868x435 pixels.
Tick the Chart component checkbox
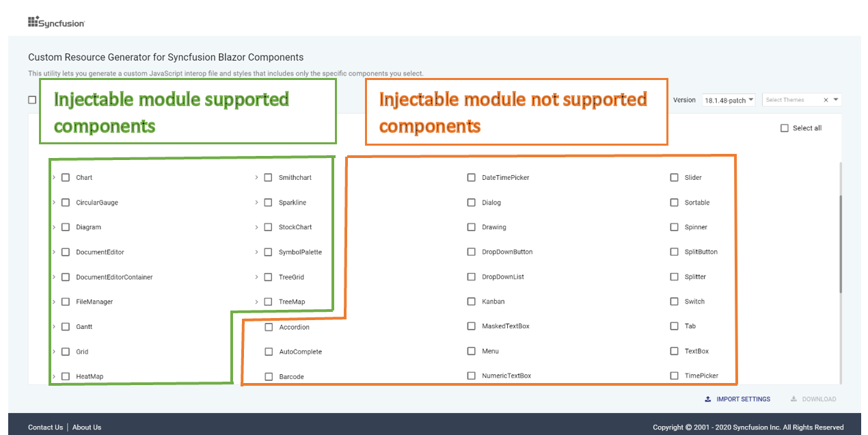tap(66, 177)
